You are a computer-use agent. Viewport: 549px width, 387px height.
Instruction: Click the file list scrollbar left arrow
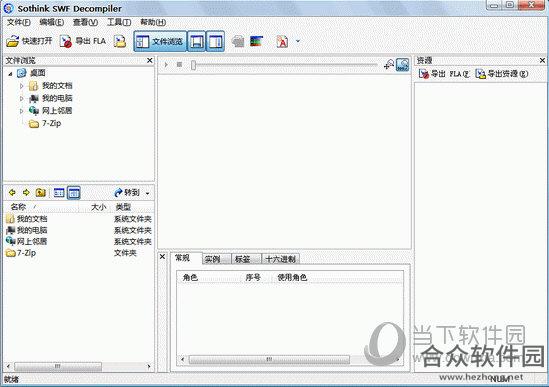click(x=8, y=367)
